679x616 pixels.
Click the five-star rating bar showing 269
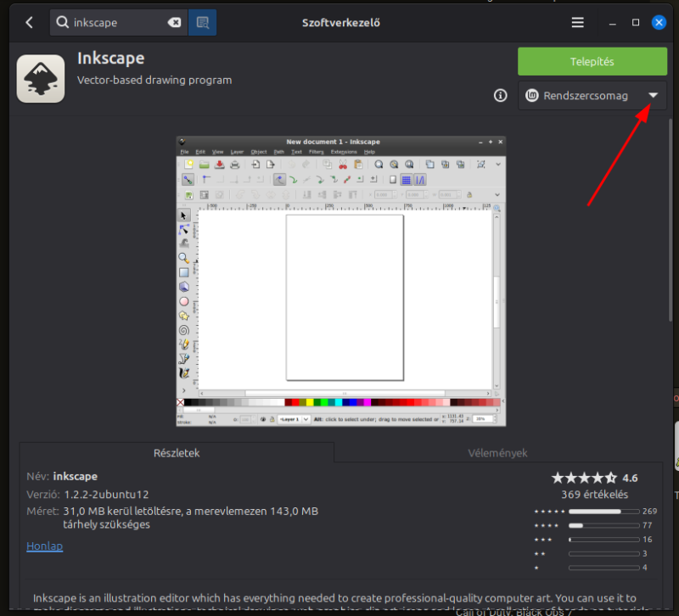click(x=603, y=512)
